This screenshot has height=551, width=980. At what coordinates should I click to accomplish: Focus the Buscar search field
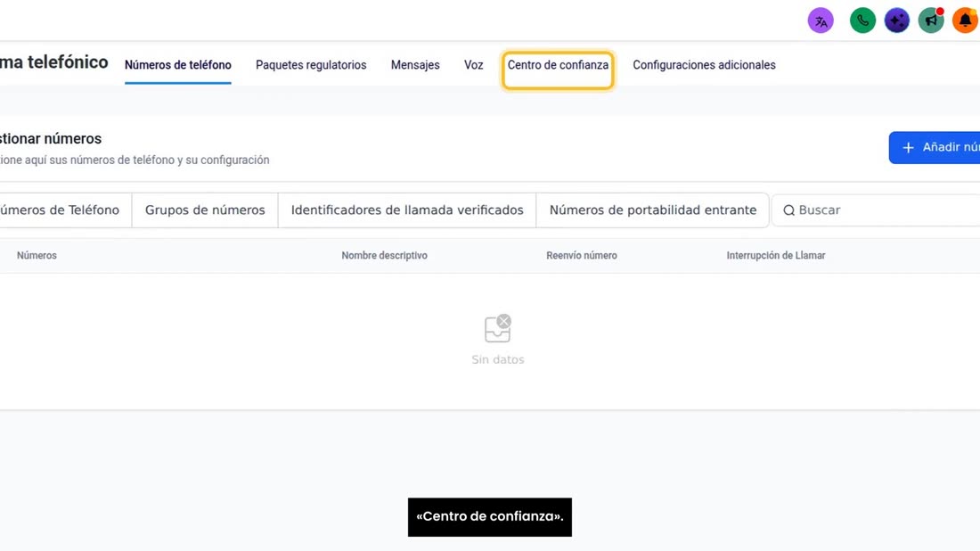coord(876,210)
